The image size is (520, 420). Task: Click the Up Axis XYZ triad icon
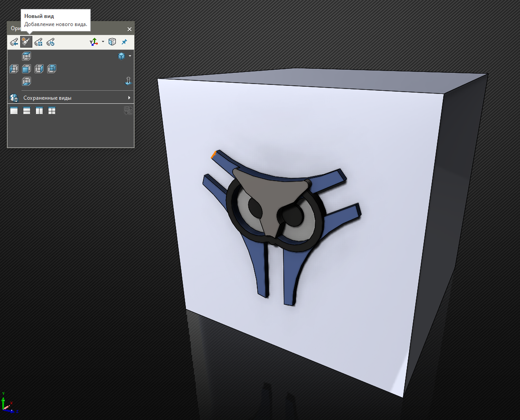tap(94, 42)
